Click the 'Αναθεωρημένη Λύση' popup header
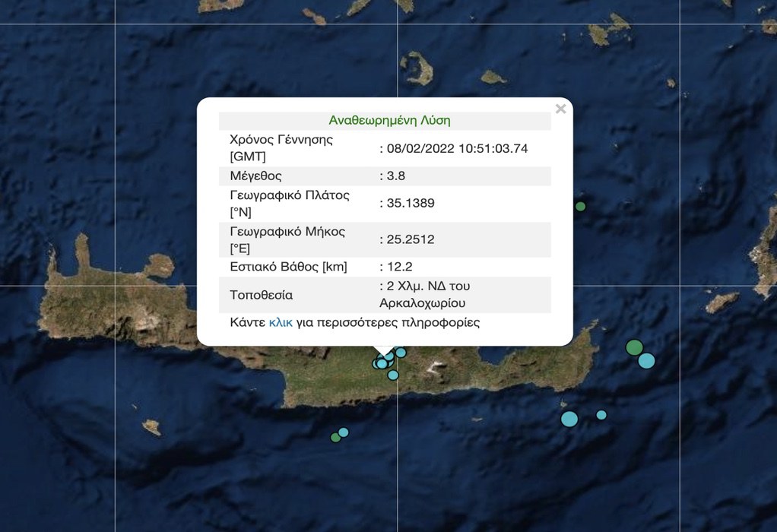 click(389, 120)
